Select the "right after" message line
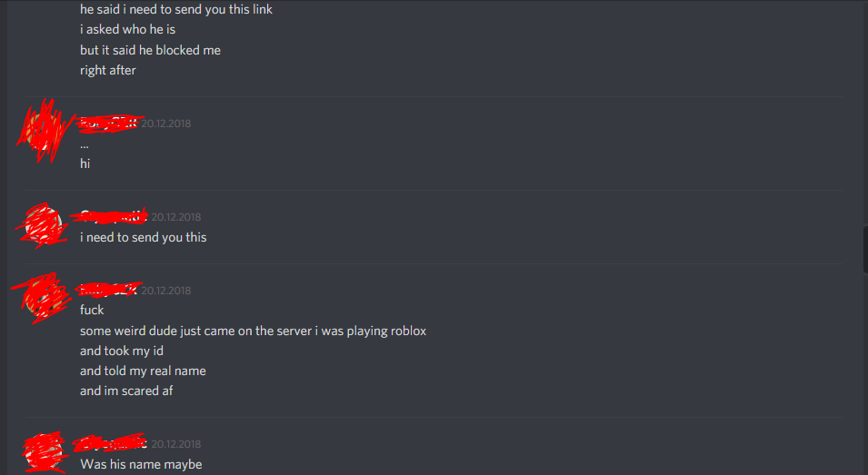This screenshot has height=475, width=868. [108, 70]
